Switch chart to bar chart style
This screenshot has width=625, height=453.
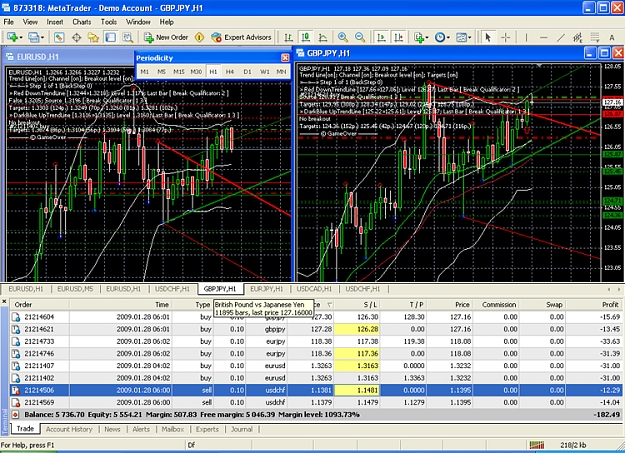pos(288,37)
